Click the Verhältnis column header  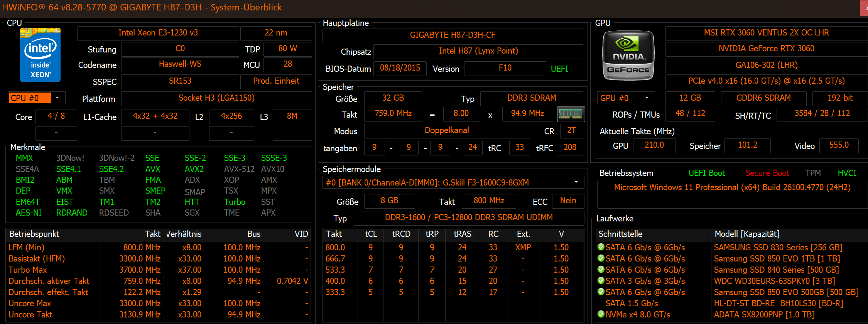[x=183, y=234]
